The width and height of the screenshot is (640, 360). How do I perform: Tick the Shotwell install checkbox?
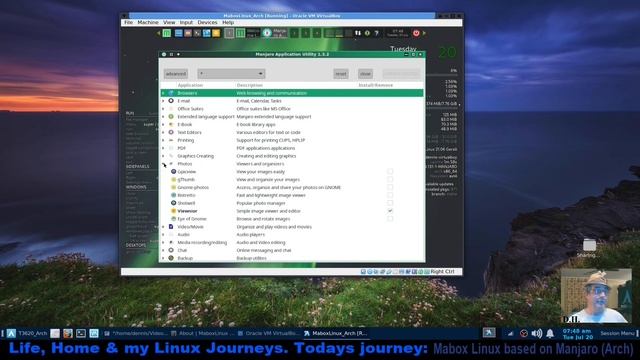[390, 203]
